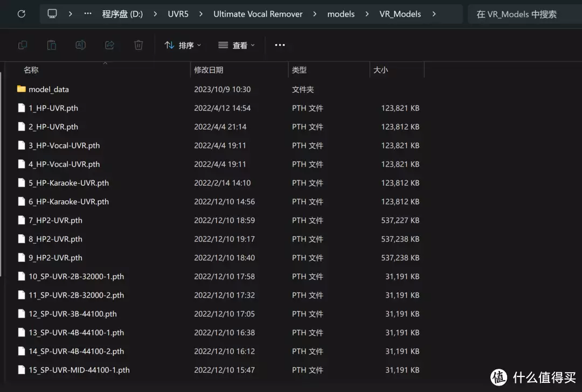The width and height of the screenshot is (582, 392).
Task: Click the share icon in toolbar
Action: [109, 45]
